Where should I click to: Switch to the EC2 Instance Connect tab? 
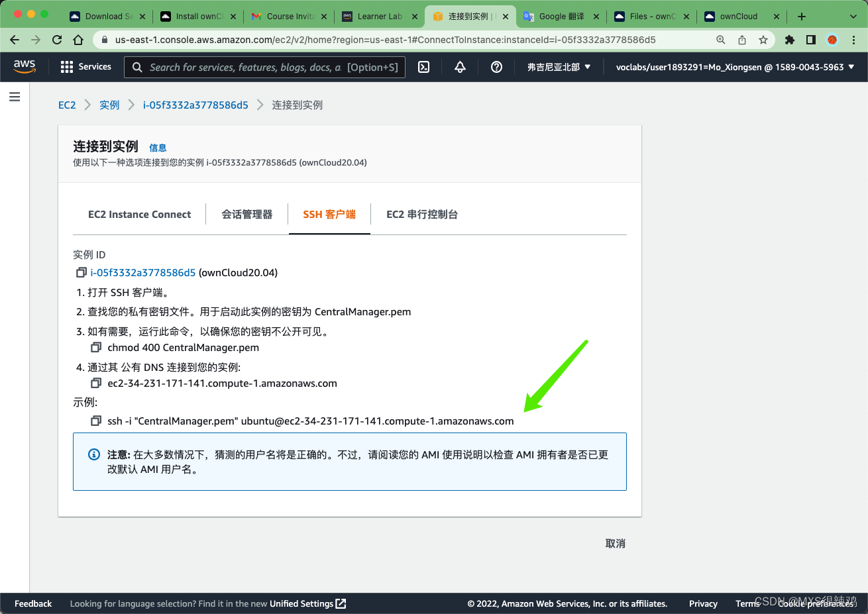[139, 214]
